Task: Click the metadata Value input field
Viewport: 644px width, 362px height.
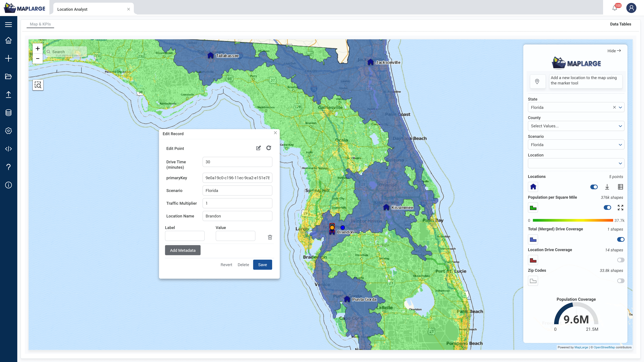Action: click(235, 236)
